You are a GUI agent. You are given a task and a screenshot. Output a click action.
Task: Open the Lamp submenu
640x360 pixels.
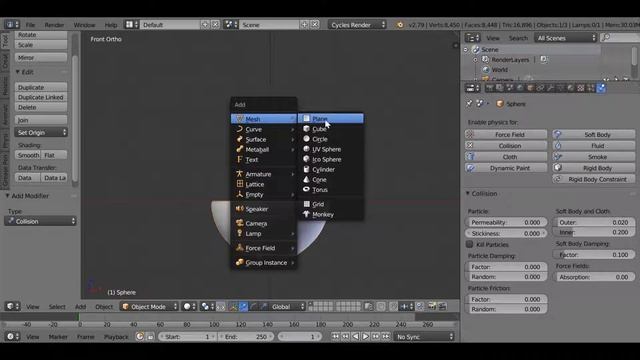[x=264, y=234]
